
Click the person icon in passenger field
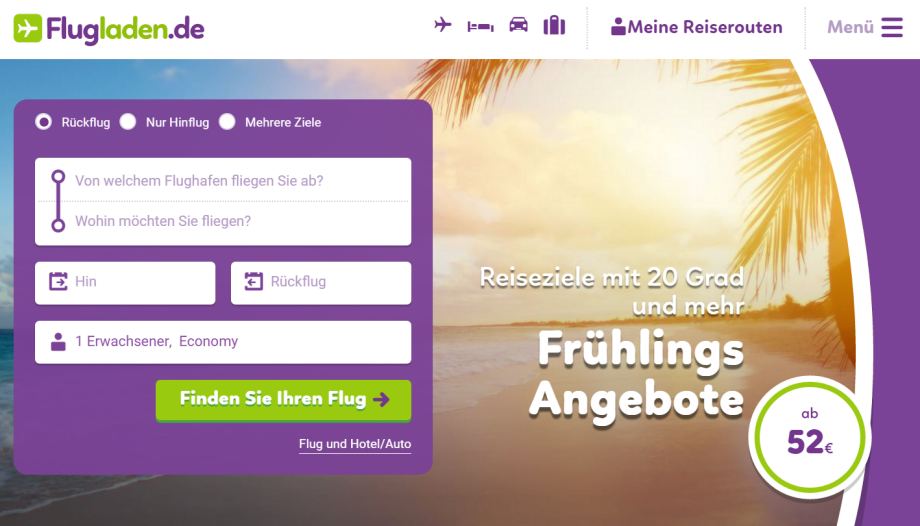(x=58, y=342)
